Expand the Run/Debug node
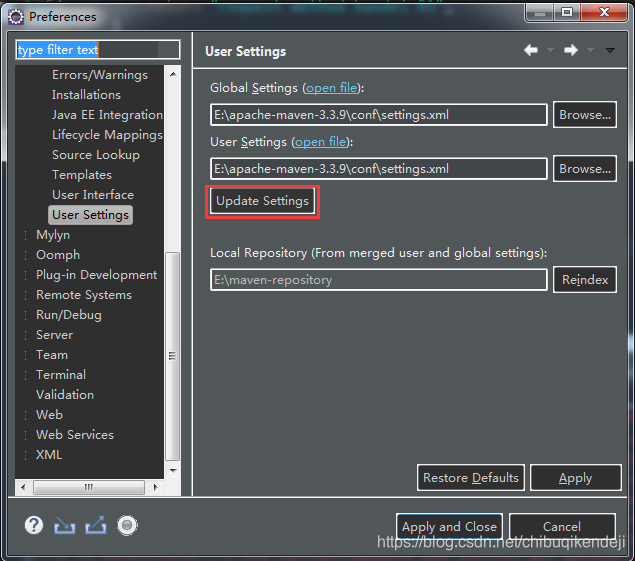635x561 pixels. pyautogui.click(x=27, y=315)
